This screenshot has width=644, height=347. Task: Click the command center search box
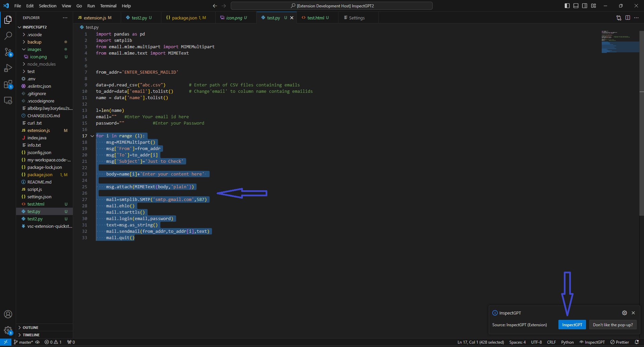(x=332, y=6)
